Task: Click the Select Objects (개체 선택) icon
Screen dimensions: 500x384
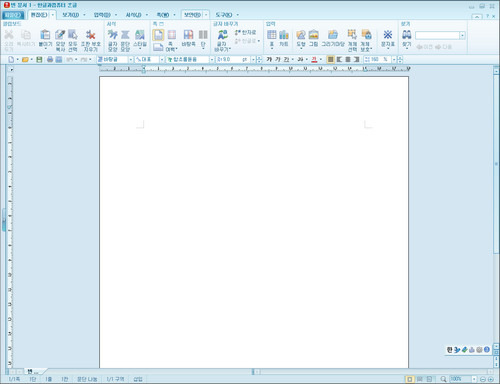Action: pyautogui.click(x=352, y=35)
